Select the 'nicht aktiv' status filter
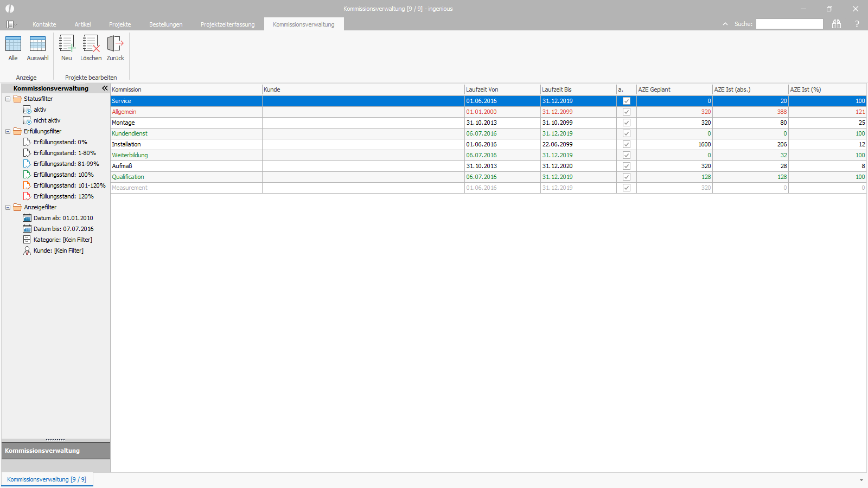 pos(47,120)
